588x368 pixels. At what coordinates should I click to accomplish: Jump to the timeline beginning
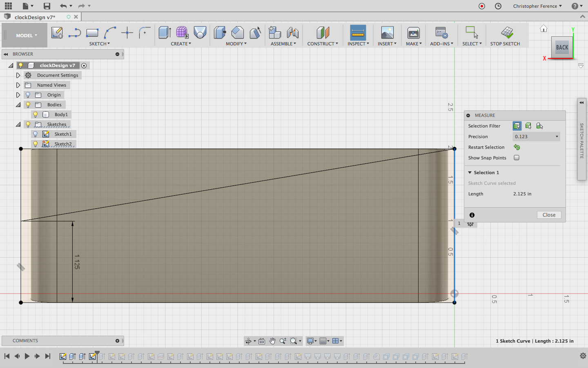pos(7,356)
